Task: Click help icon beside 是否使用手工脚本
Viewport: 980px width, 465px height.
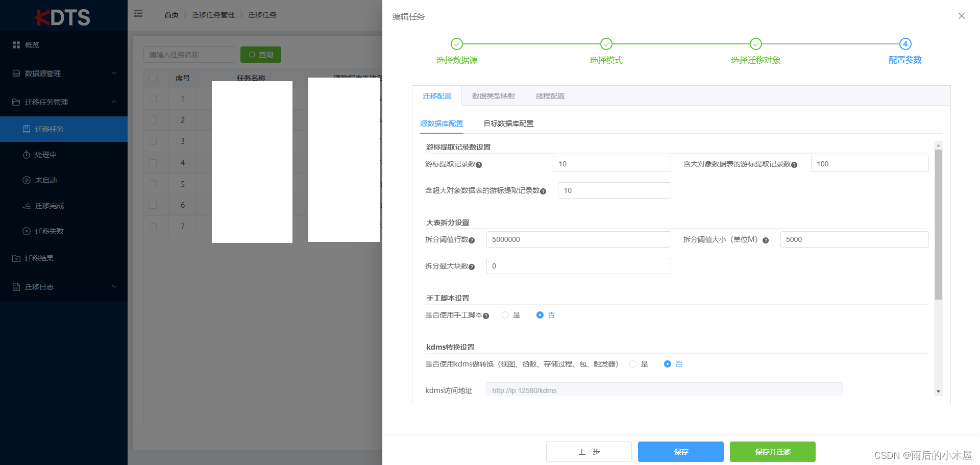Action: point(486,316)
